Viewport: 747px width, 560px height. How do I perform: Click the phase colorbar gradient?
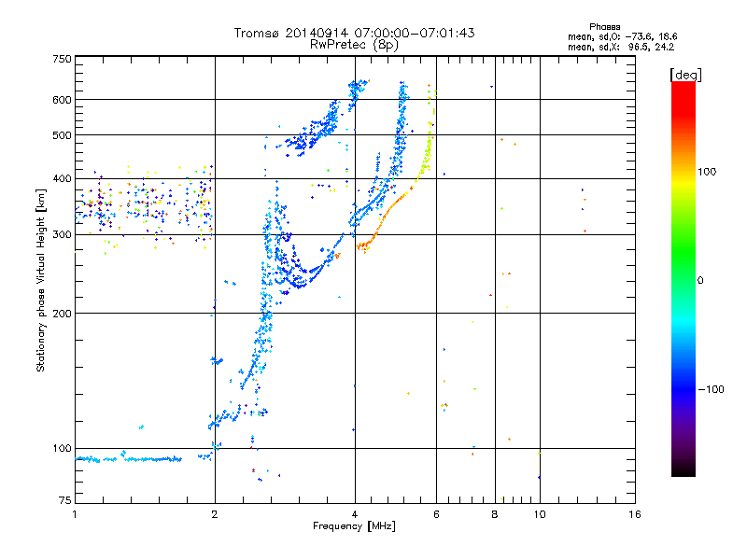(684, 279)
